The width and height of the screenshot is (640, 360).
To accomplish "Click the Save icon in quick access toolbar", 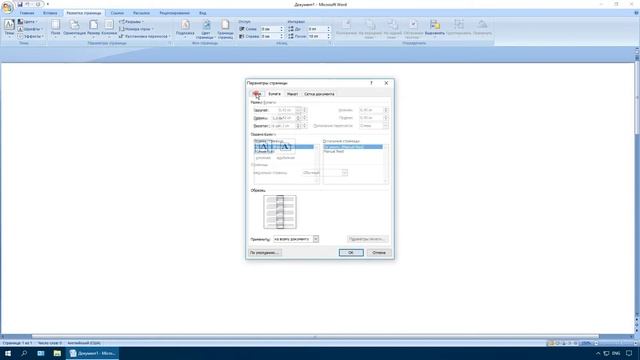I will pos(20,4).
